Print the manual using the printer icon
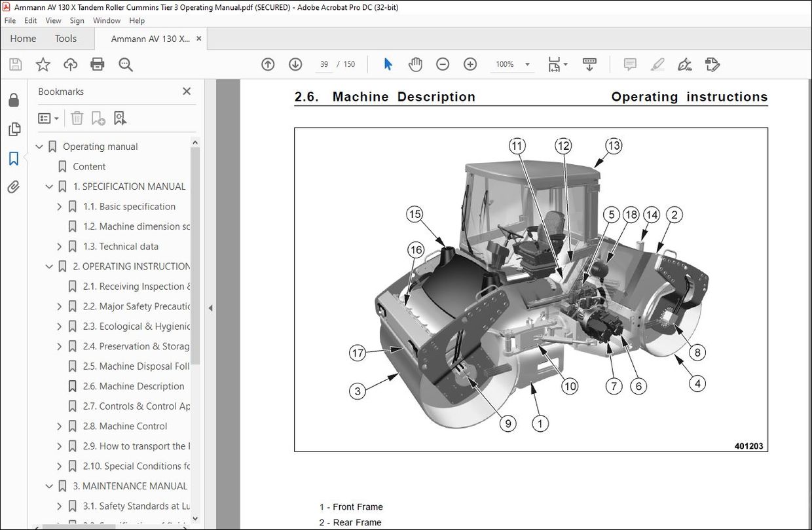This screenshot has width=812, height=530. [97, 63]
